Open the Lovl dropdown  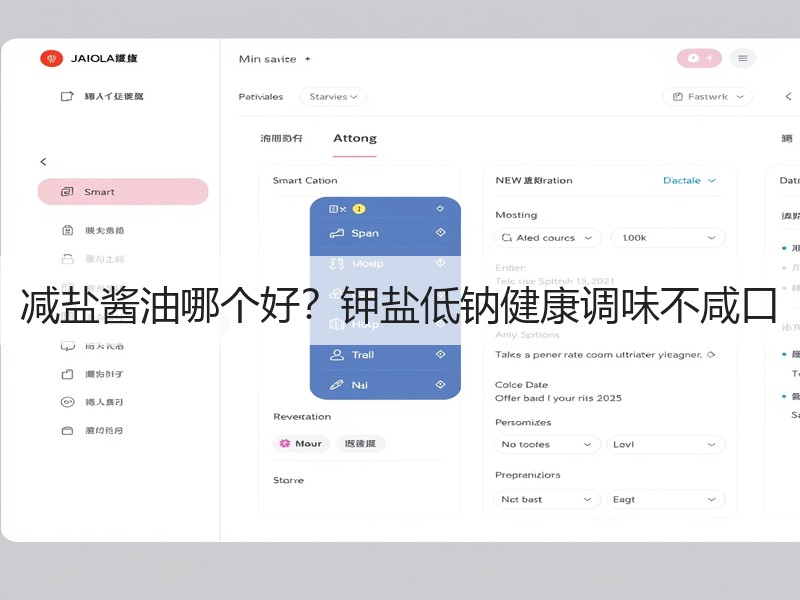point(665,444)
